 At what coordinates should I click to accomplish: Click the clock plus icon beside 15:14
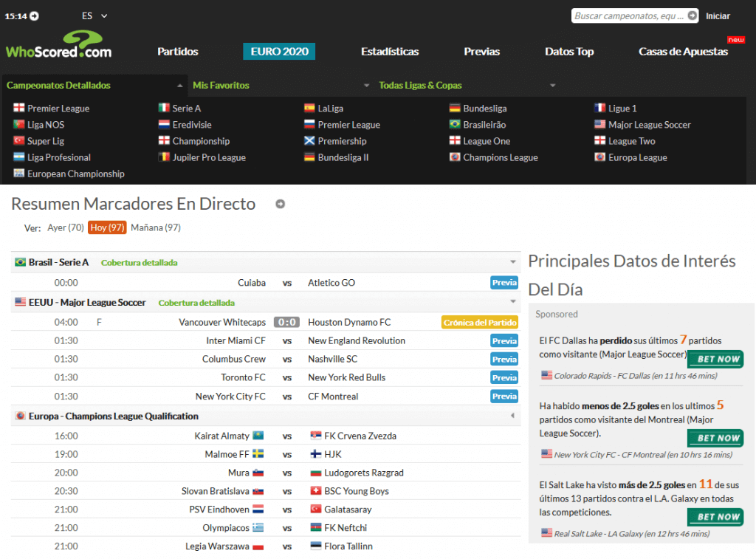tap(34, 16)
